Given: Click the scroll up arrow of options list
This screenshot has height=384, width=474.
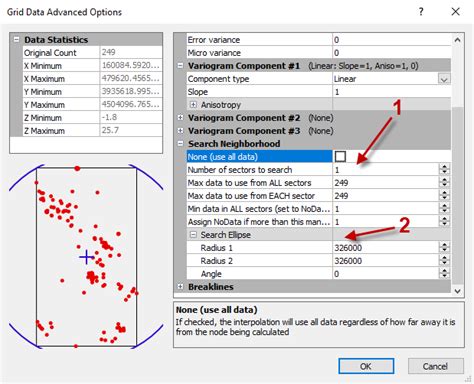Looking at the screenshot, I should pos(458,40).
